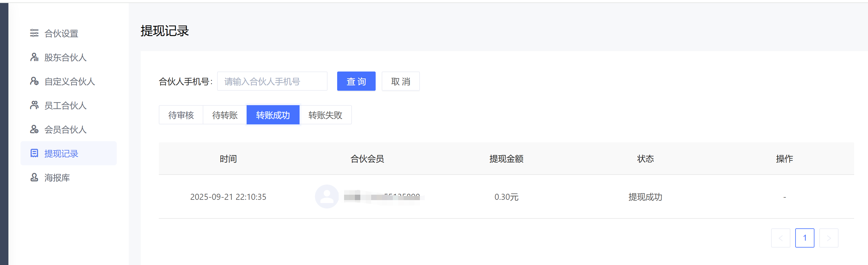Click the 股东合伙人 person icon
The image size is (868, 265).
pyautogui.click(x=34, y=57)
